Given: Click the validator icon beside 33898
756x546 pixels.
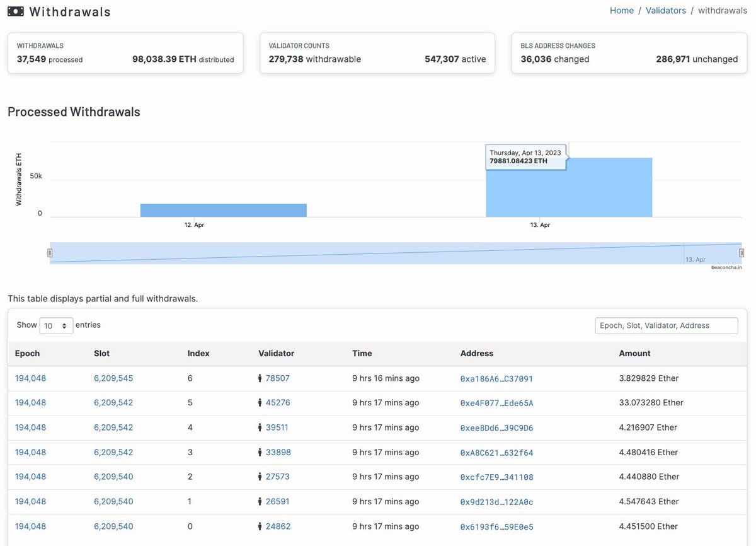Looking at the screenshot, I should click(x=261, y=452).
